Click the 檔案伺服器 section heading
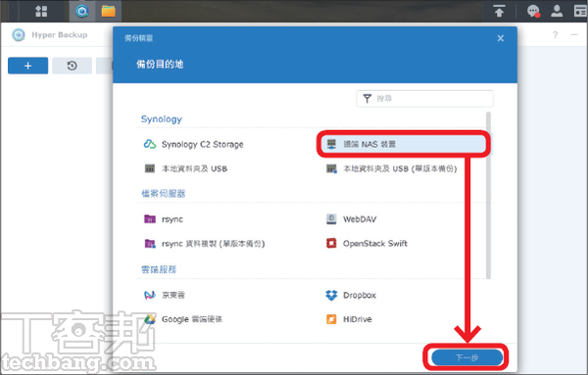 (x=163, y=194)
